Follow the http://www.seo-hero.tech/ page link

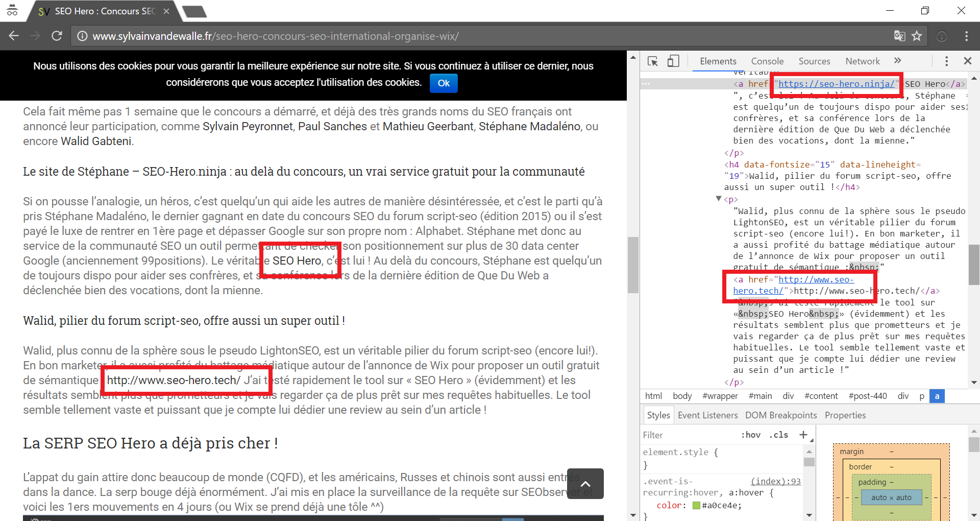click(174, 380)
